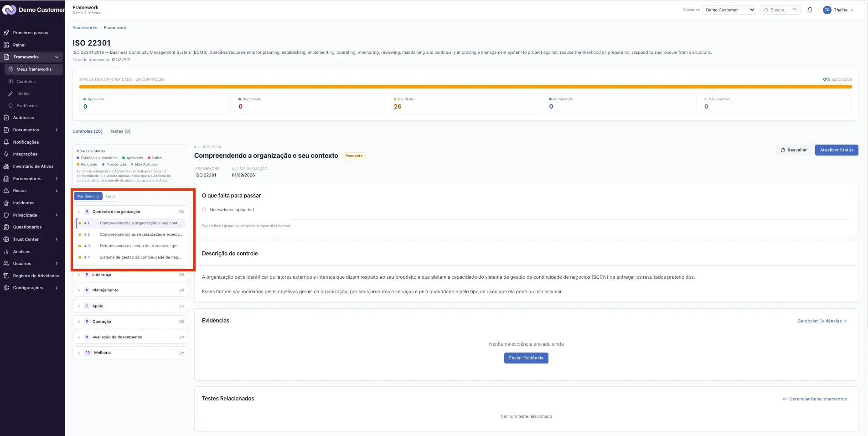The height and width of the screenshot is (436, 868).
Task: Click the Incidentes bug icon
Action: click(x=6, y=203)
